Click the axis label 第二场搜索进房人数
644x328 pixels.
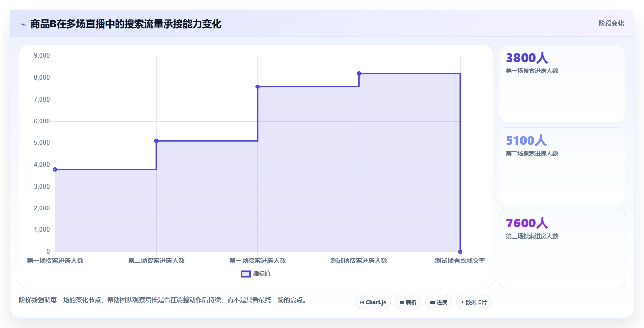[x=156, y=260]
